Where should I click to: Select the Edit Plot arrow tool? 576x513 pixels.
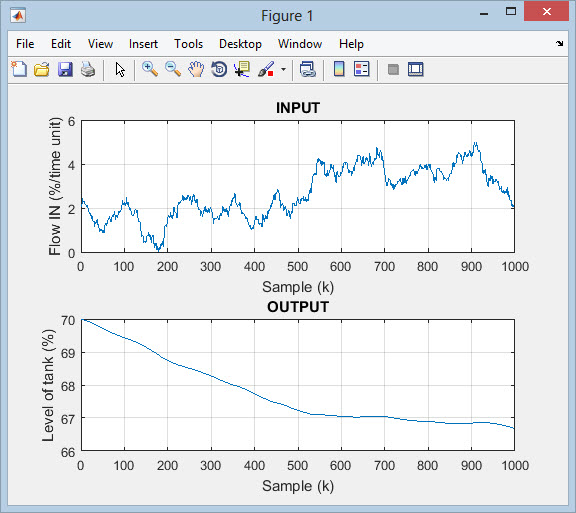click(120, 69)
